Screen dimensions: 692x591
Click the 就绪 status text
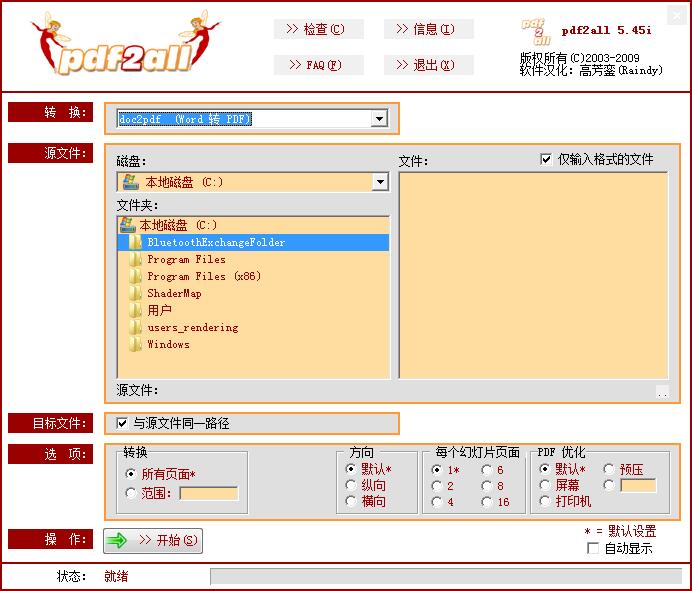point(116,576)
